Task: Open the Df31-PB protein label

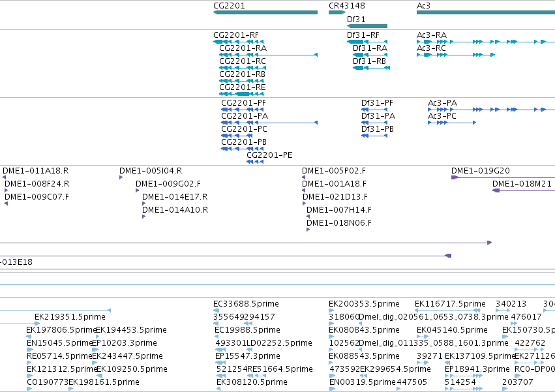Action: pos(378,129)
